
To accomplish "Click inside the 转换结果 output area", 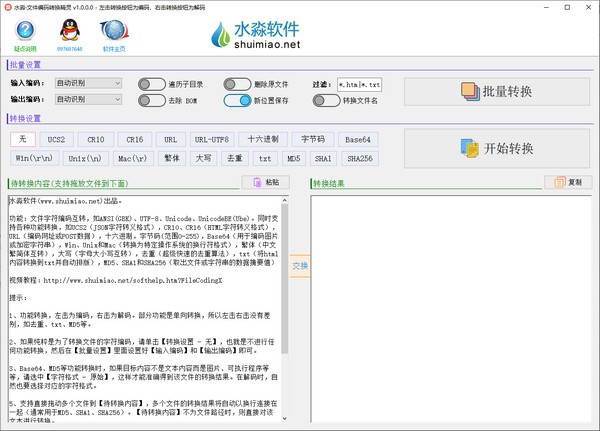I will pyautogui.click(x=451, y=309).
